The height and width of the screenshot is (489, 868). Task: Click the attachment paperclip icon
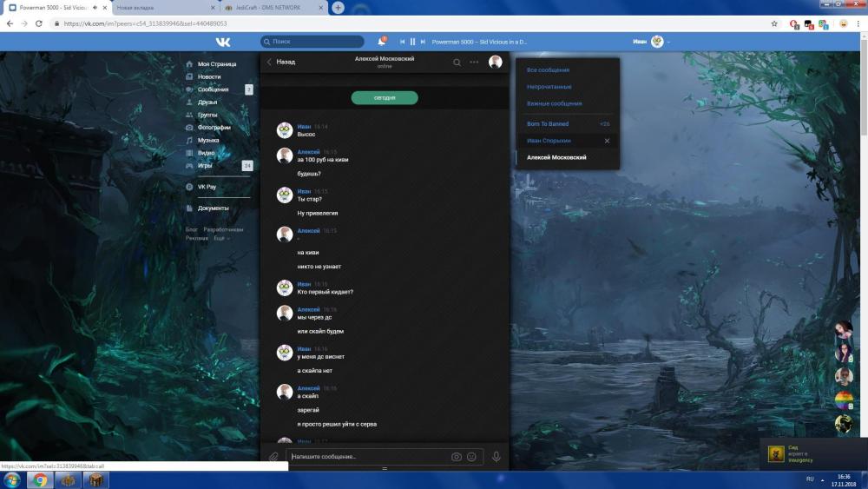(273, 457)
